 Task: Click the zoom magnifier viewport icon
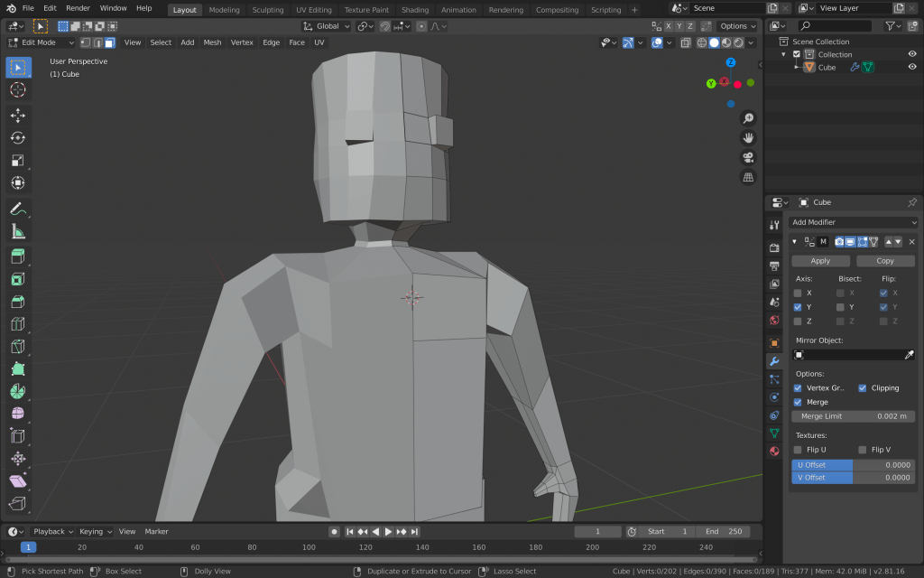point(748,118)
